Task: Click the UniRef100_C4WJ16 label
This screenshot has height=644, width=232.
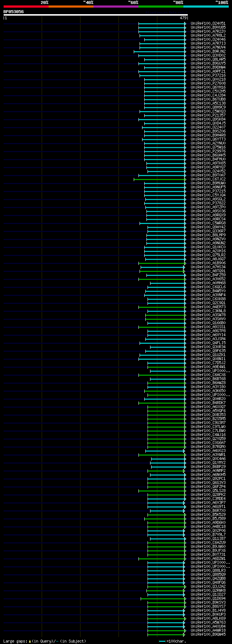Action: pos(208,435)
